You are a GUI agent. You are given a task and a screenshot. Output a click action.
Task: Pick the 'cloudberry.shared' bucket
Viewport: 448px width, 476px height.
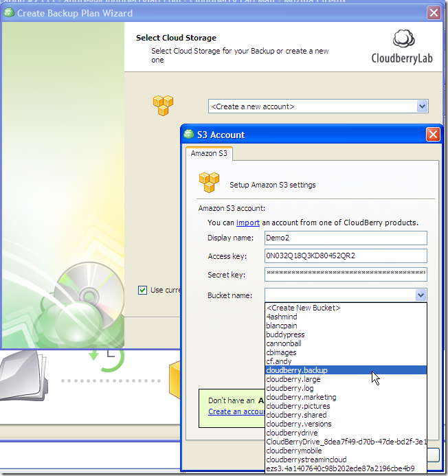(x=346, y=415)
